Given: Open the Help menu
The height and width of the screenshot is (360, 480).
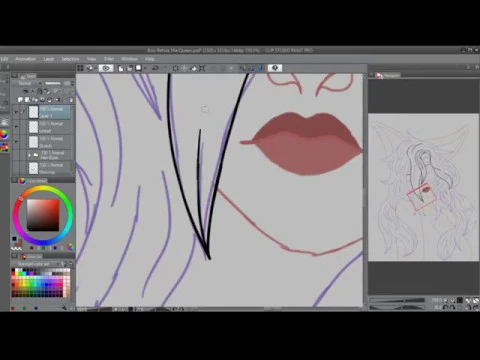Looking at the screenshot, I should pyautogui.click(x=150, y=59).
